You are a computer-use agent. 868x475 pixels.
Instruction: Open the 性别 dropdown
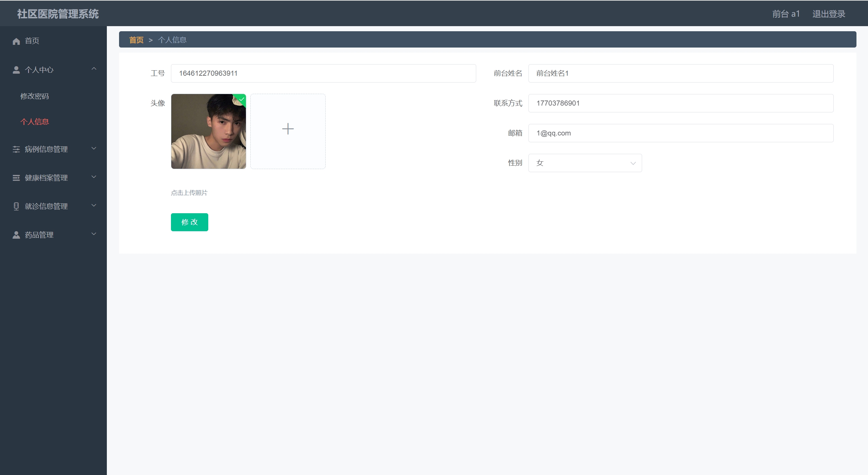(x=585, y=163)
